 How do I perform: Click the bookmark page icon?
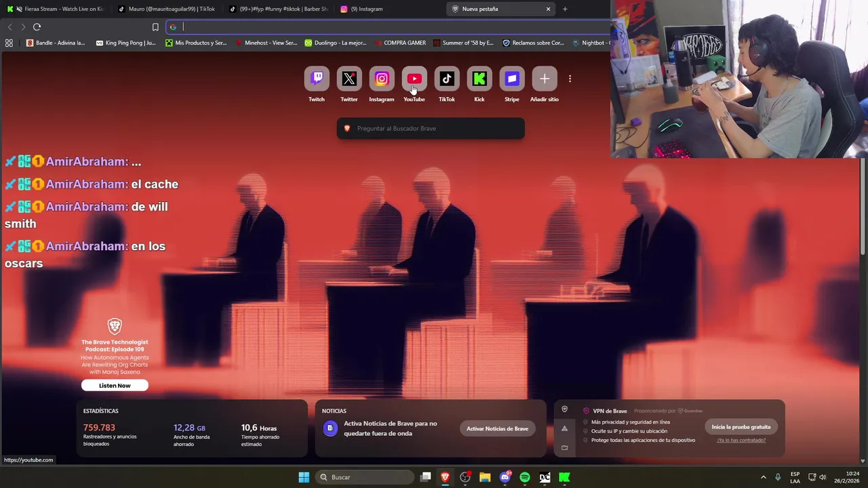[155, 27]
